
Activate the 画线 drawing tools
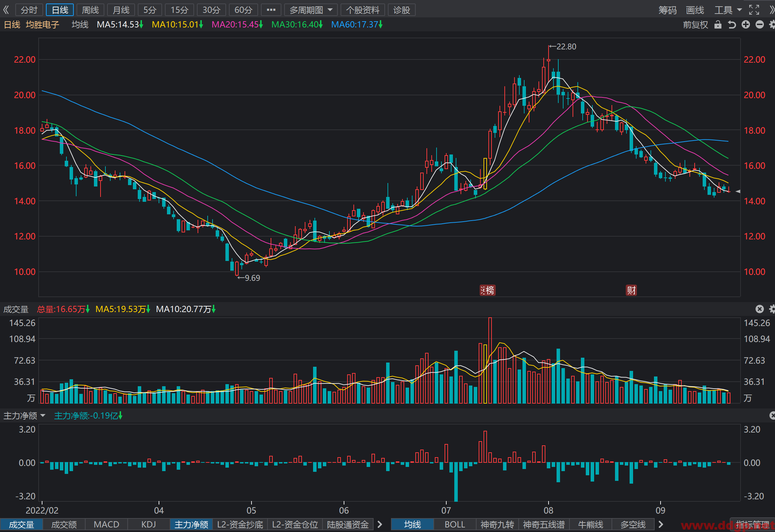pos(695,10)
